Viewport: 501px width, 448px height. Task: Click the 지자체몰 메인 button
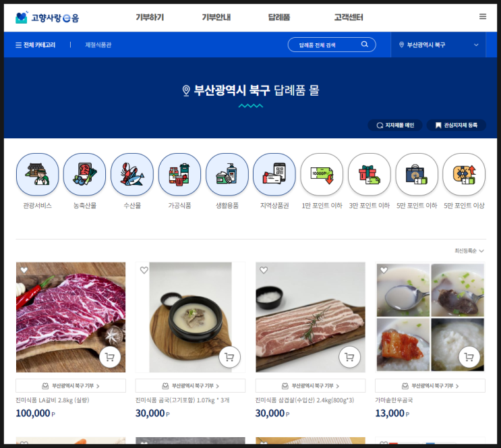[395, 125]
